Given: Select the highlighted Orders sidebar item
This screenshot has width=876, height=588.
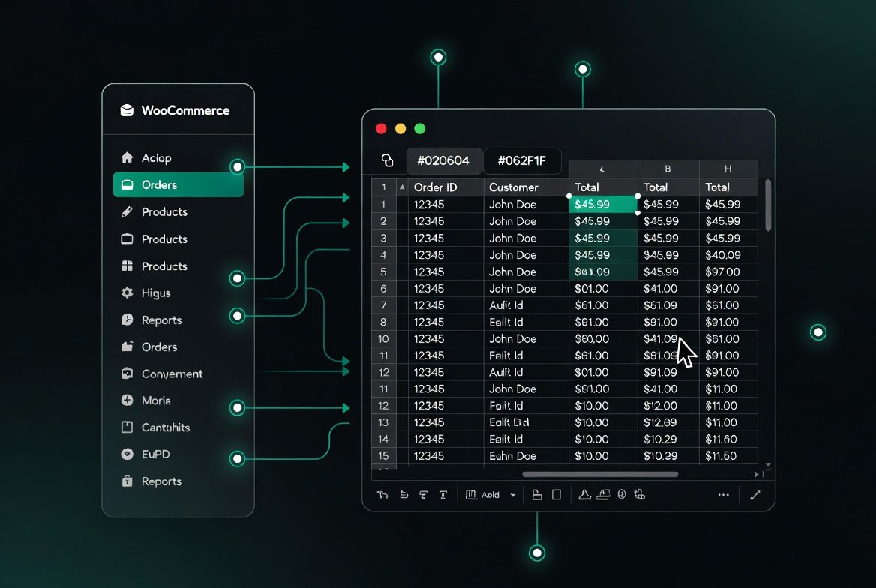Looking at the screenshot, I should click(178, 185).
